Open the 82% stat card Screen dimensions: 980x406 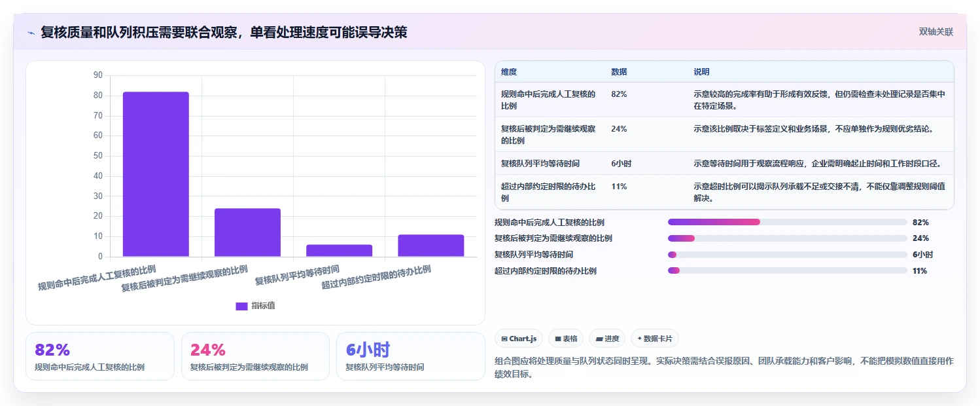[100, 356]
